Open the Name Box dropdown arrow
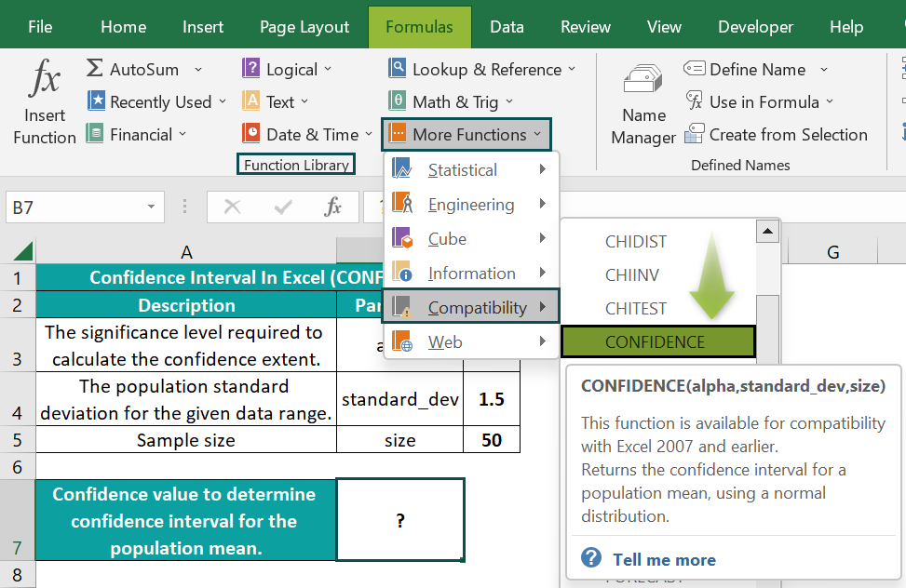The width and height of the screenshot is (906, 588). pyautogui.click(x=151, y=207)
